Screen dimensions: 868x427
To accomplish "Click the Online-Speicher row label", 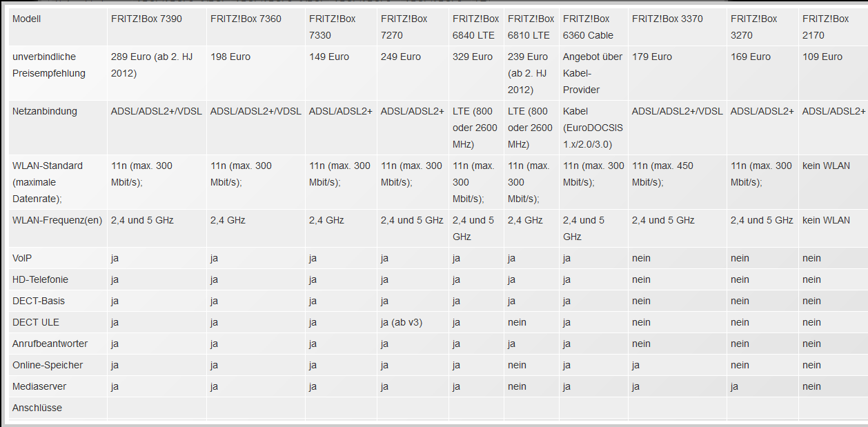I will pos(47,366).
